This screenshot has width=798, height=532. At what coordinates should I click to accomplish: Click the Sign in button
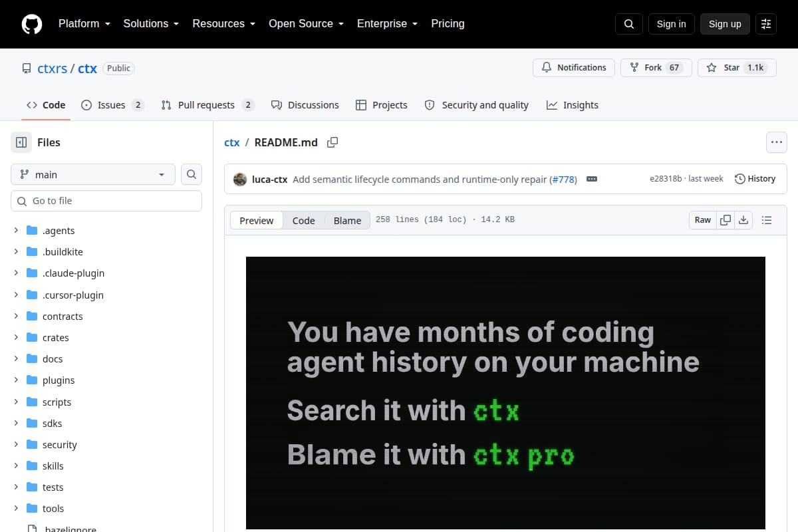click(x=671, y=24)
